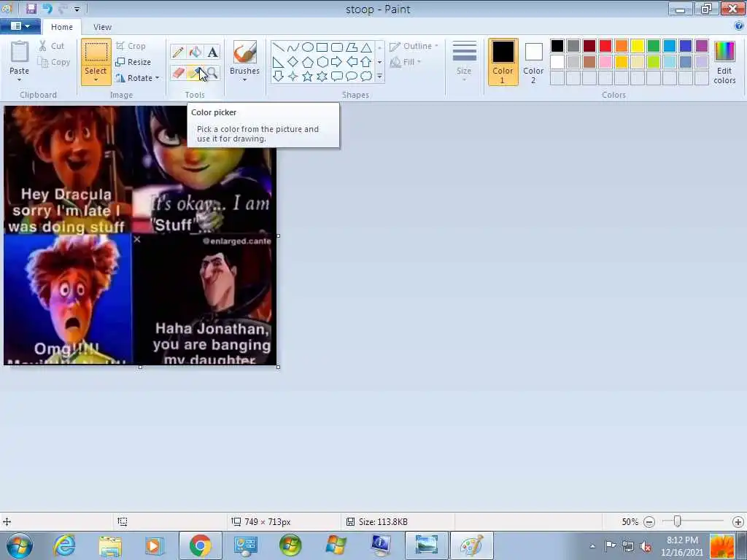Viewport: 747px width, 560px height.
Task: Choose the Curve shape
Action: tap(293, 47)
